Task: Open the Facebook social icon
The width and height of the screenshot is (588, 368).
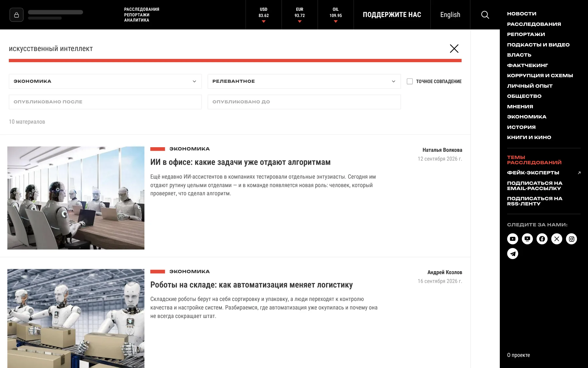Action: 542,239
